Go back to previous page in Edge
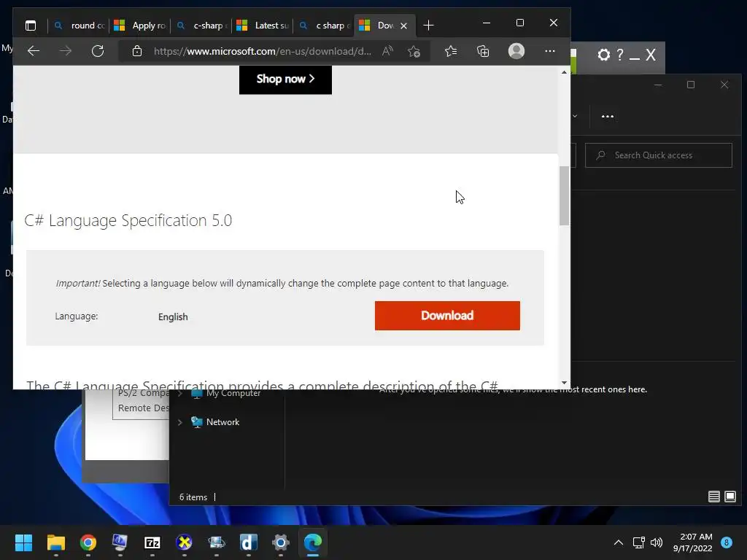Screen dimensions: 747x560 click(34, 51)
